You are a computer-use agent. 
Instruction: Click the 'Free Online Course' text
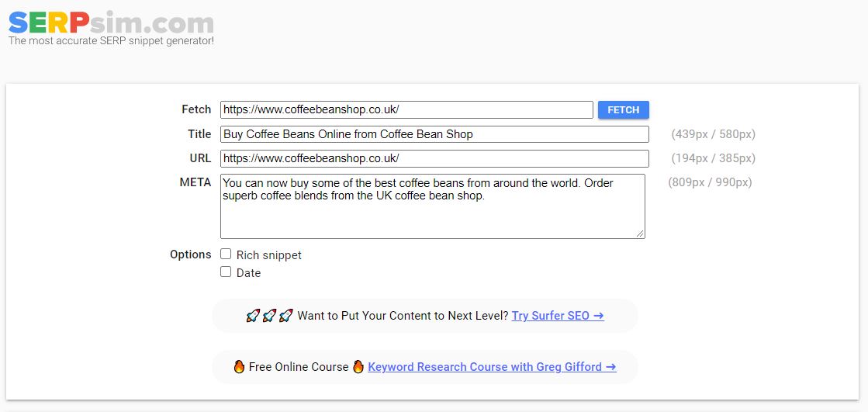click(x=299, y=366)
